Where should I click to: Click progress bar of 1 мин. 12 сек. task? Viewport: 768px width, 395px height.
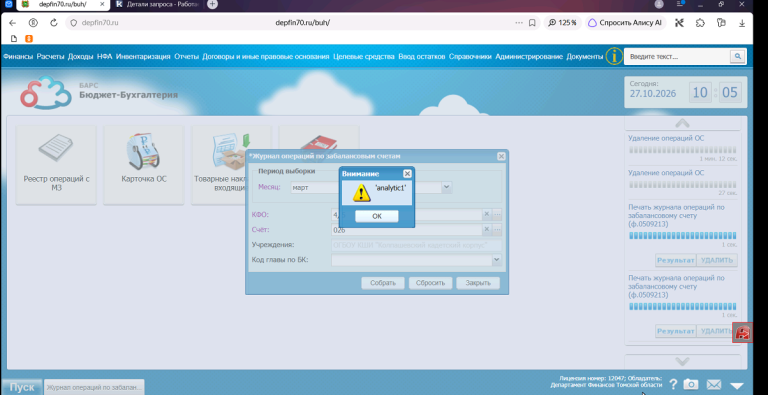682,149
